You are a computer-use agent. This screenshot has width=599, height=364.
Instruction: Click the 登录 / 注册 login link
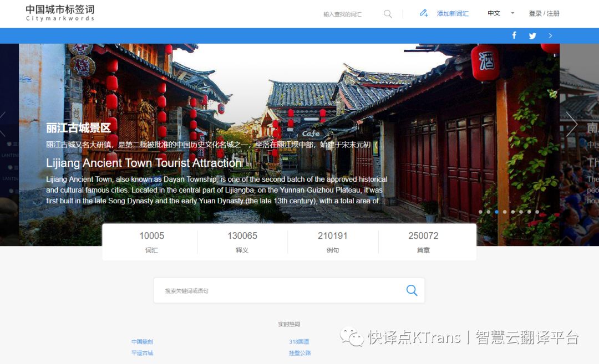pos(544,13)
